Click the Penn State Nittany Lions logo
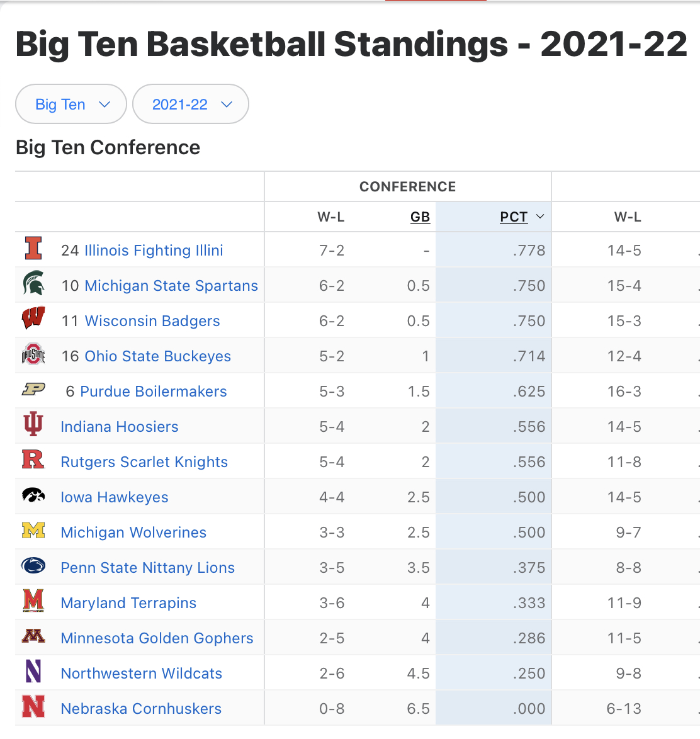Image resolution: width=700 pixels, height=739 pixels. [33, 566]
